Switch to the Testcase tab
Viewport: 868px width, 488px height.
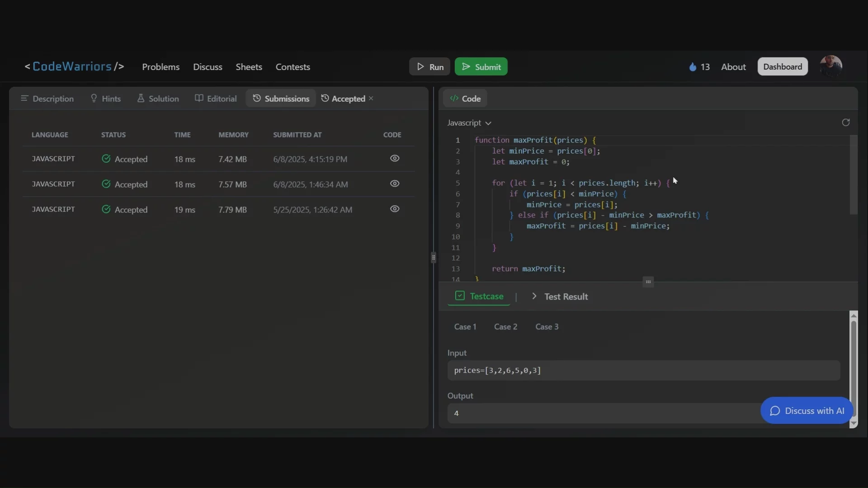click(x=479, y=296)
